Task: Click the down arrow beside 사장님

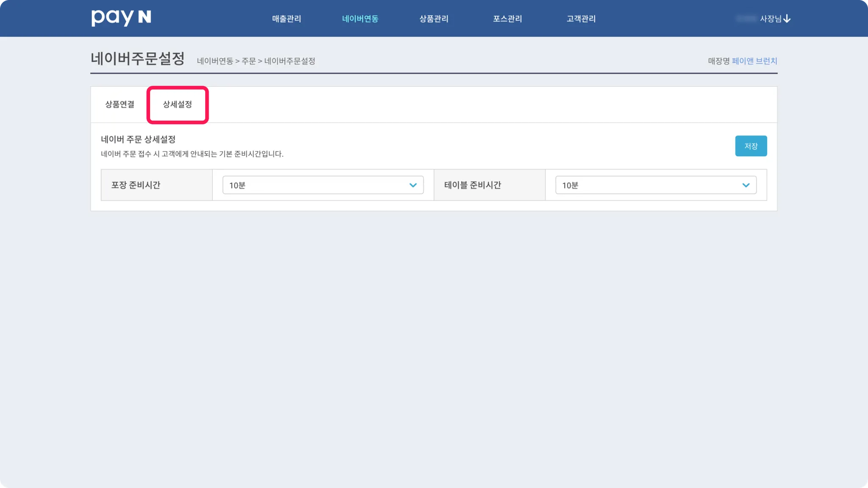Action: (x=787, y=19)
